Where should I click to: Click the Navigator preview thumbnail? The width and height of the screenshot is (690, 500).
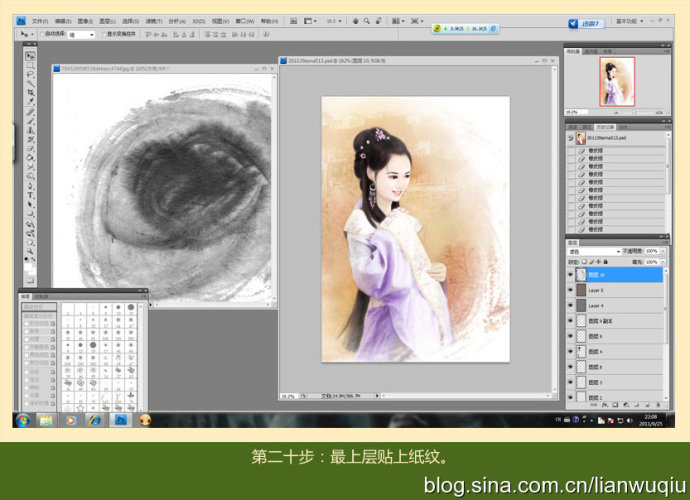(617, 81)
